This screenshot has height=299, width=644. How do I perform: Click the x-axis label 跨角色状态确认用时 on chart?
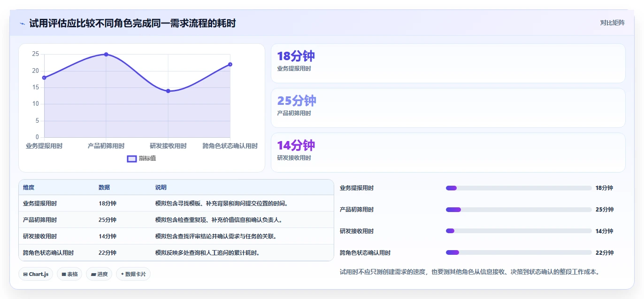click(230, 146)
